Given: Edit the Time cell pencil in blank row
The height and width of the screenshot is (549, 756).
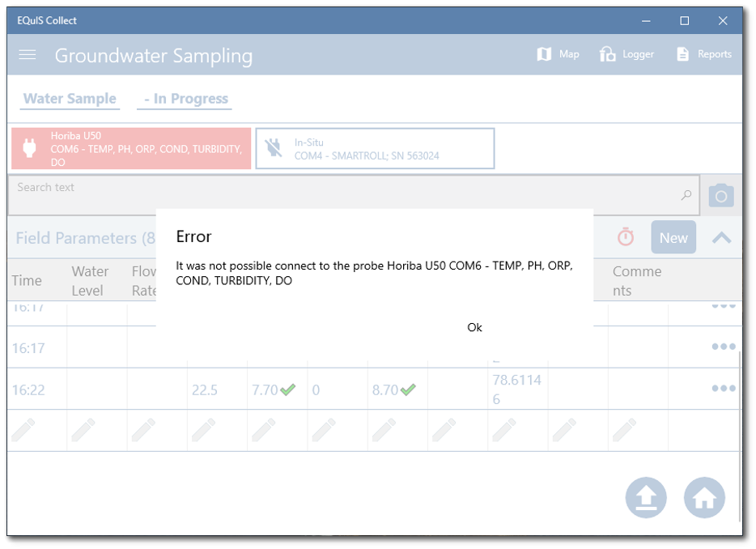Looking at the screenshot, I should click(23, 430).
